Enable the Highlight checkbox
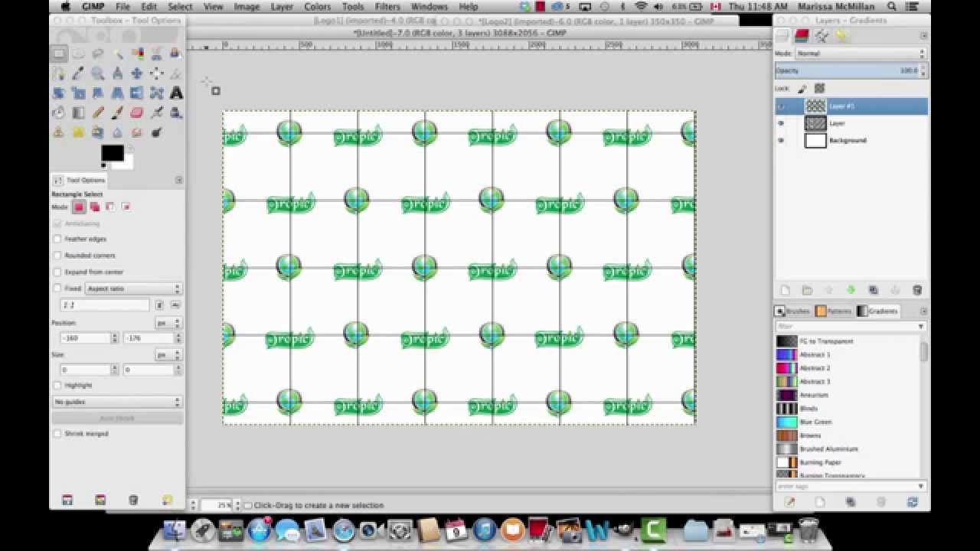The height and width of the screenshot is (551, 980). point(57,386)
